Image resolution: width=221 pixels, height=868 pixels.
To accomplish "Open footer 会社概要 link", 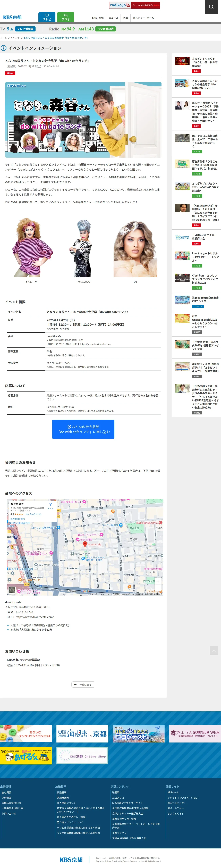I will 6,792.
